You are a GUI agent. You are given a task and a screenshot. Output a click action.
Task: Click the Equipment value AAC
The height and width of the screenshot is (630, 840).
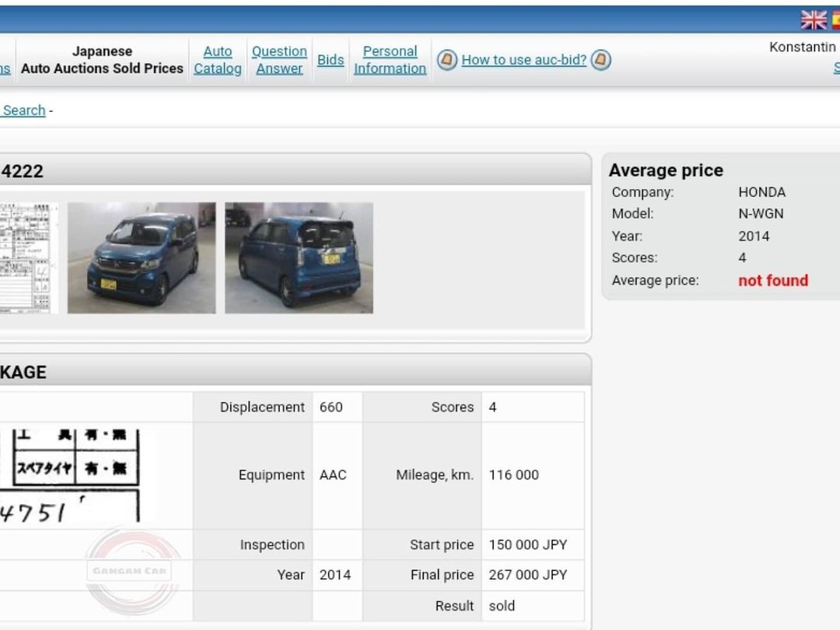pos(333,474)
